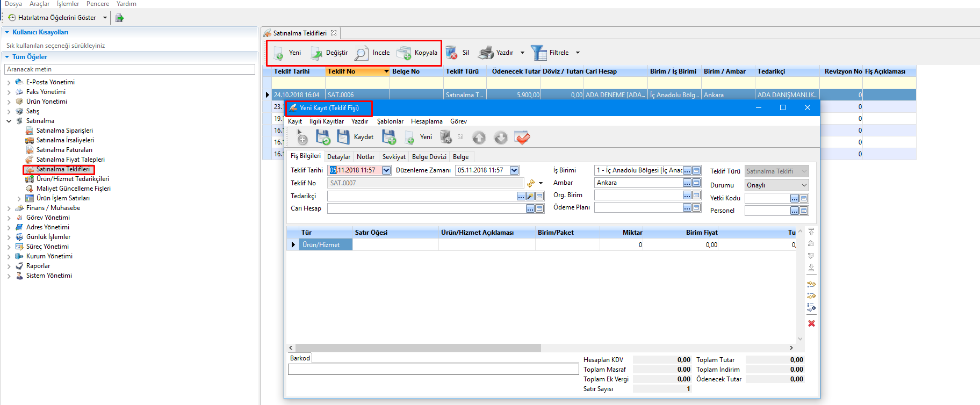Click the gray up arrow record icon
This screenshot has width=980, height=405.
(x=479, y=138)
